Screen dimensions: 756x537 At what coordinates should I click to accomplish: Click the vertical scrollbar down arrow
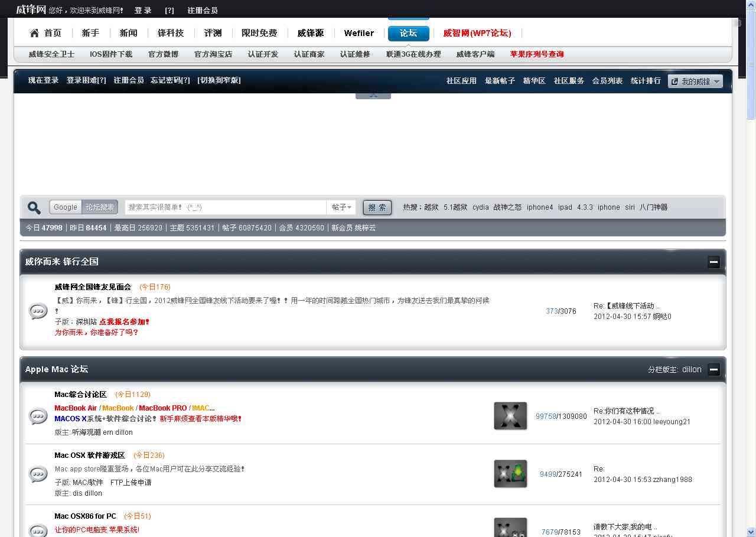tap(751, 532)
